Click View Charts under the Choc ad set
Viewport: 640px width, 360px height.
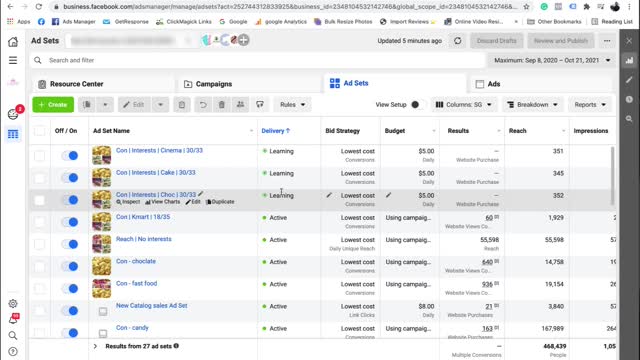pyautogui.click(x=162, y=202)
